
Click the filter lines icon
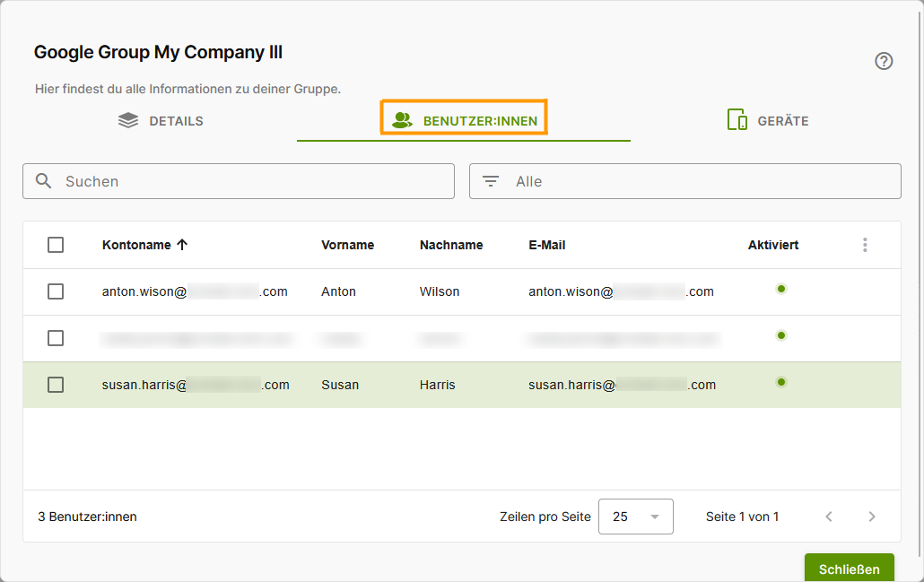click(491, 181)
